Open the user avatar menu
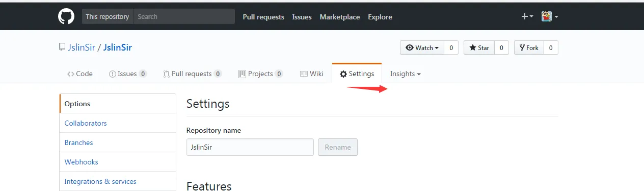This screenshot has height=191, width=644. click(x=550, y=16)
